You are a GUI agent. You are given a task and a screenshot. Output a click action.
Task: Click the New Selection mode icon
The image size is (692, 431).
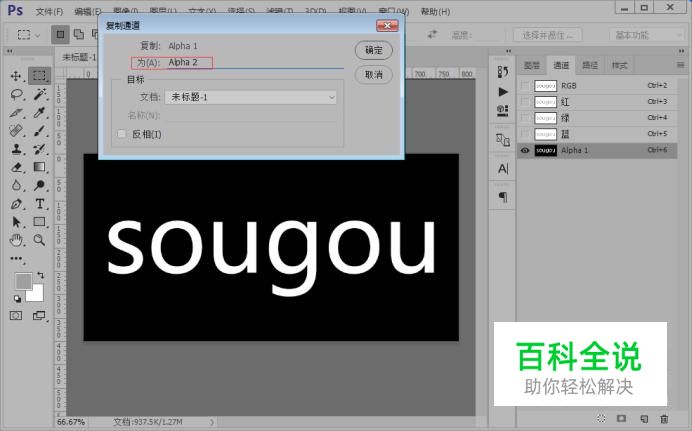60,34
